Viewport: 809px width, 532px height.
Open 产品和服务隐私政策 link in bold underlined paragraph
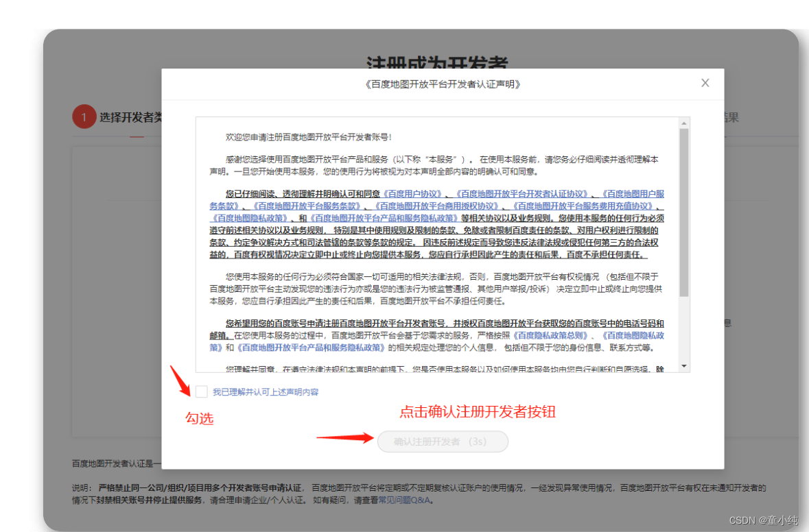tap(385, 218)
